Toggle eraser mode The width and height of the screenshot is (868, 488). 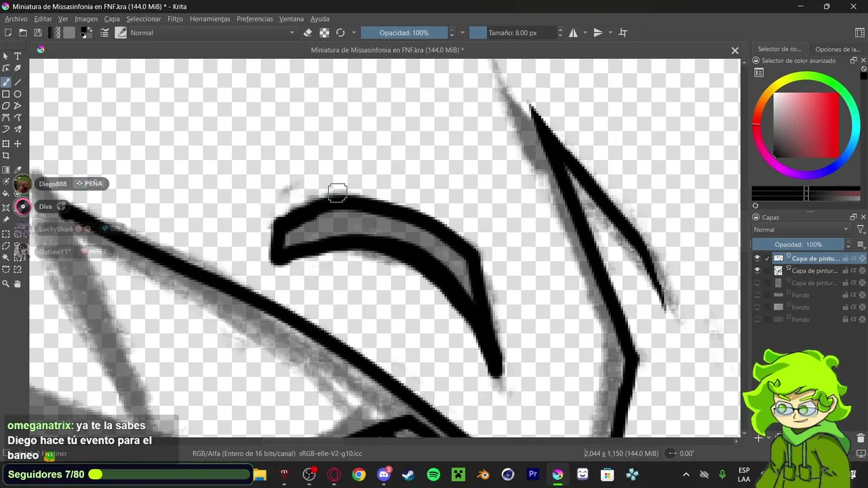point(308,33)
